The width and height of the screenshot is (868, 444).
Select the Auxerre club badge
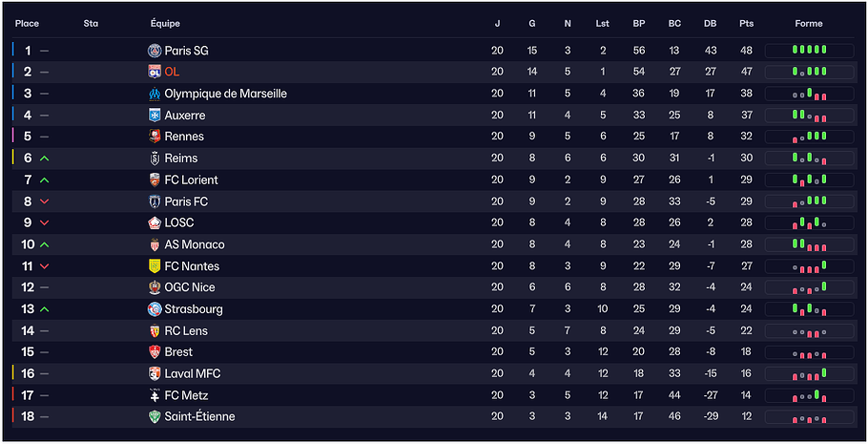point(155,116)
